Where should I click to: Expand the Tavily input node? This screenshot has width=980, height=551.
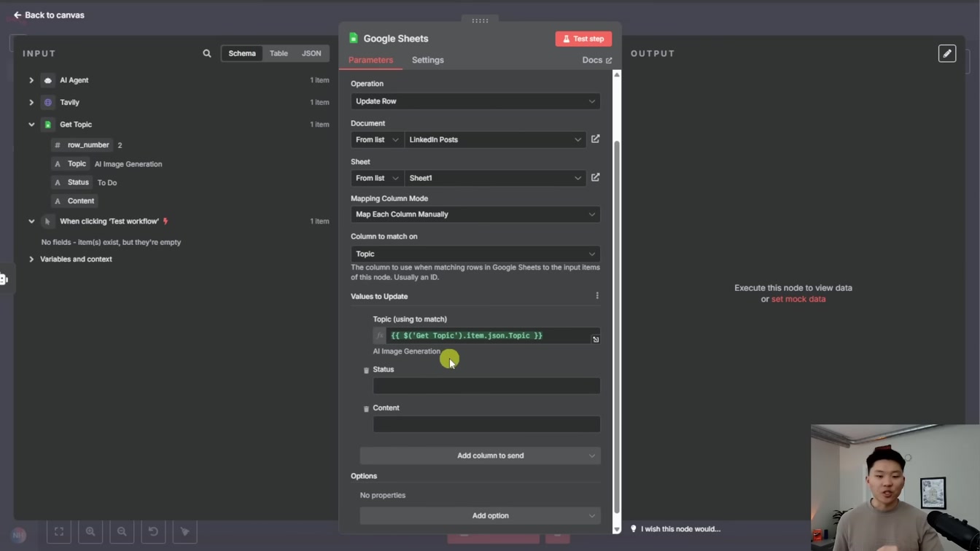[x=31, y=103]
